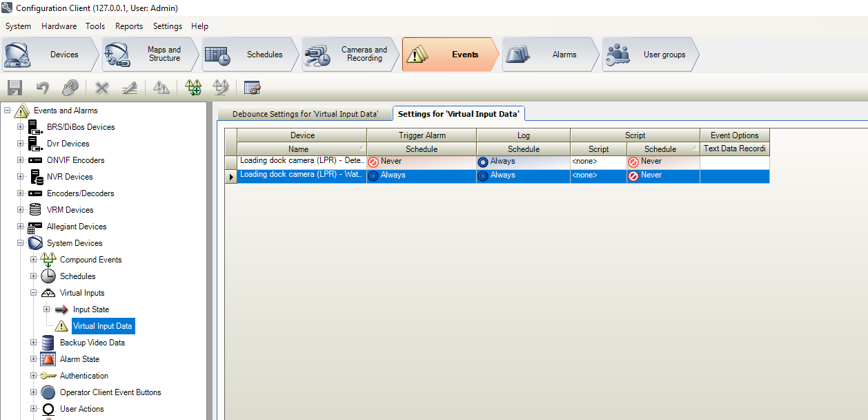Viewport: 868px width, 420px height.
Task: Click the Authentication key icon
Action: [48, 376]
